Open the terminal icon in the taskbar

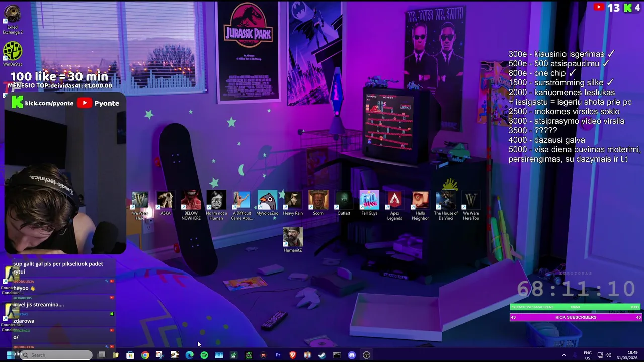pos(337,355)
